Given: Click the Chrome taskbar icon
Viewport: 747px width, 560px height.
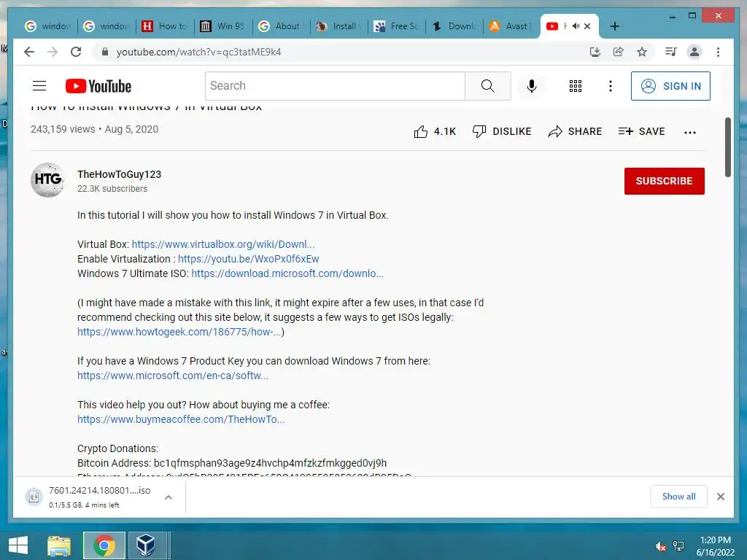Looking at the screenshot, I should [x=104, y=545].
